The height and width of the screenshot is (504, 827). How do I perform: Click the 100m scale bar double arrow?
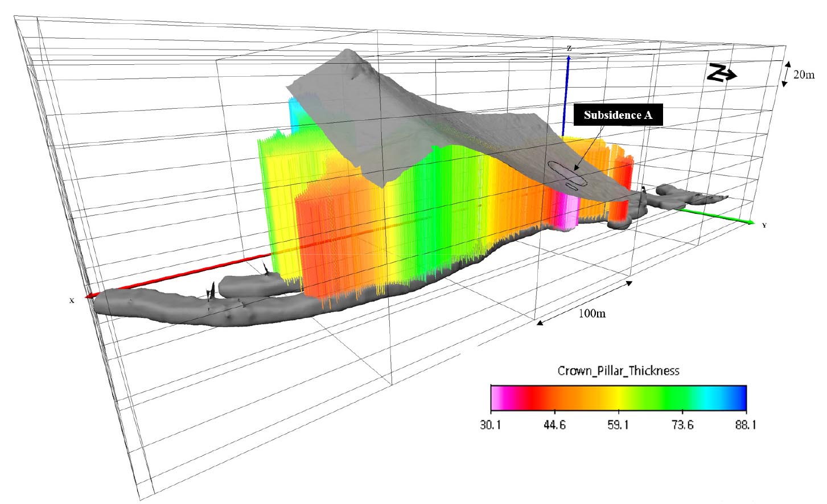[x=584, y=302]
